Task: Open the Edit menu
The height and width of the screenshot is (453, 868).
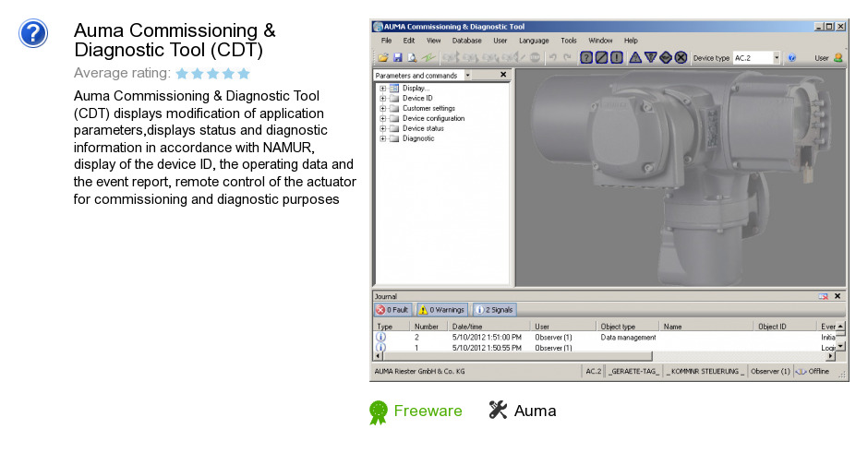Action: coord(409,41)
